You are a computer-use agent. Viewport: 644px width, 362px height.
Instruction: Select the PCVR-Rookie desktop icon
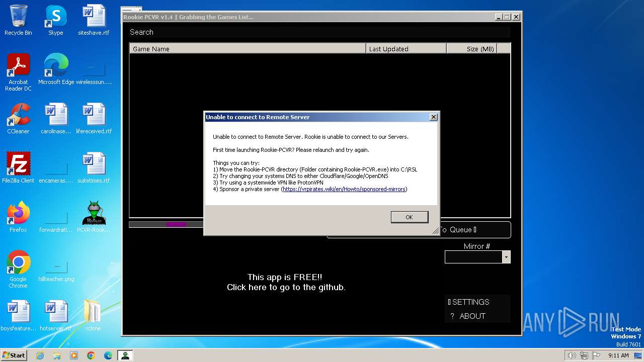94,217
